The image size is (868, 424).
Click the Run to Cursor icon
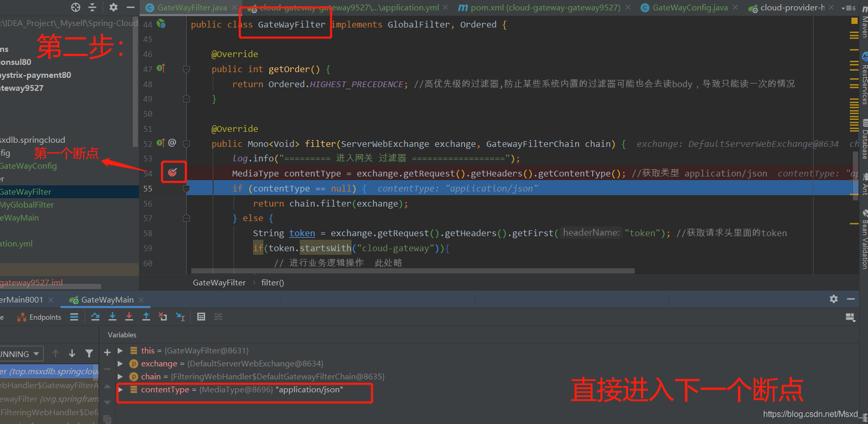pyautogui.click(x=180, y=317)
